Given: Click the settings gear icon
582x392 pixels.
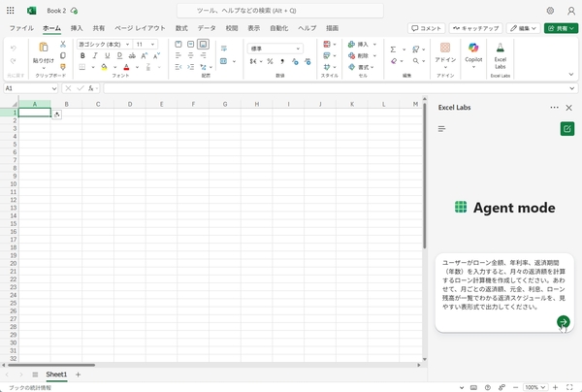Looking at the screenshot, I should 550,10.
